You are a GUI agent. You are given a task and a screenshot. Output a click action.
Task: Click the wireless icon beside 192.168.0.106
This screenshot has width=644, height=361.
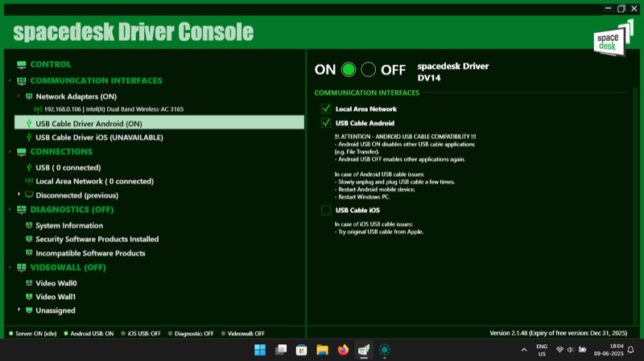point(38,109)
